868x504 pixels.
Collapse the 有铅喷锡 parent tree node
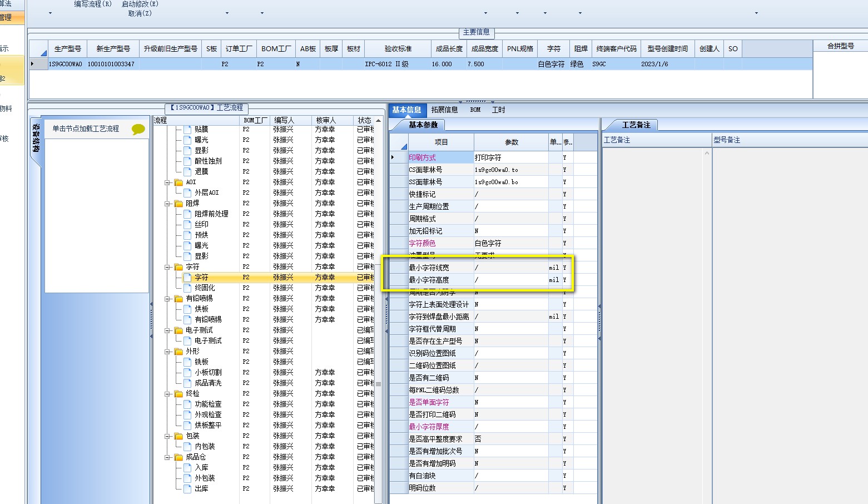click(167, 299)
